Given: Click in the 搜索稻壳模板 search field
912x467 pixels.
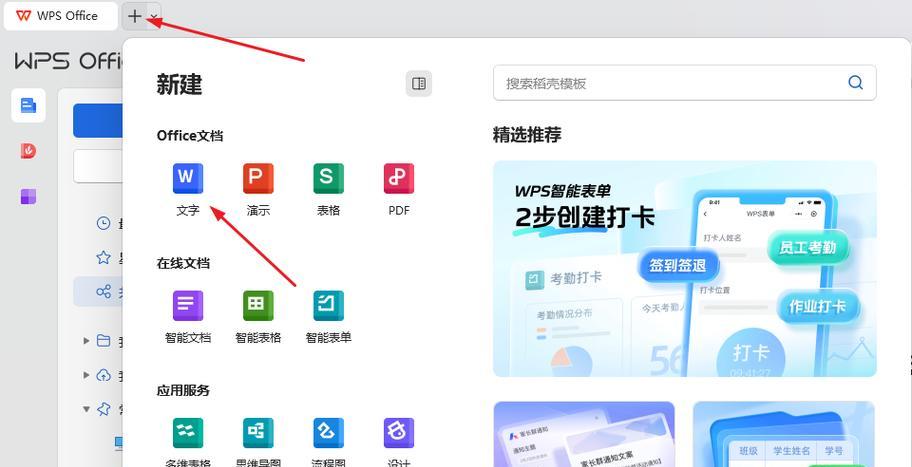Looking at the screenshot, I should pos(685,83).
